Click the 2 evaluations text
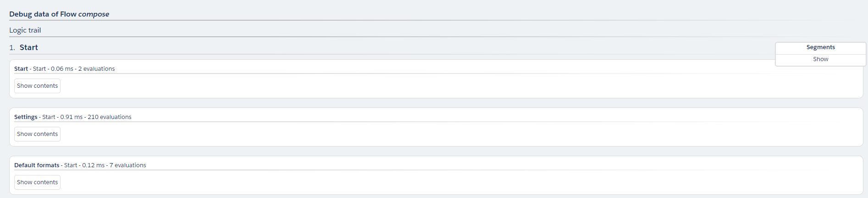The width and height of the screenshot is (868, 198). [x=97, y=69]
